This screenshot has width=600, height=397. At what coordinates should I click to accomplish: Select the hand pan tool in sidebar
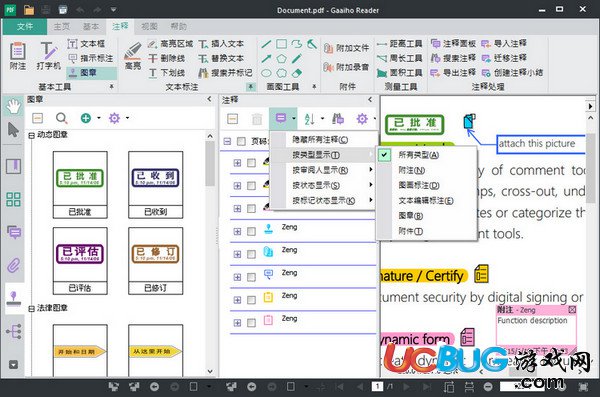(13, 106)
